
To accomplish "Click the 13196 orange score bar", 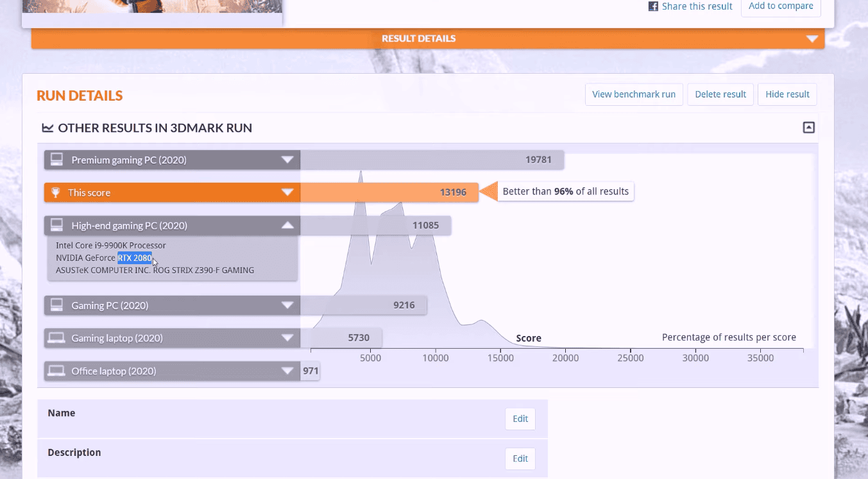I will click(x=389, y=192).
